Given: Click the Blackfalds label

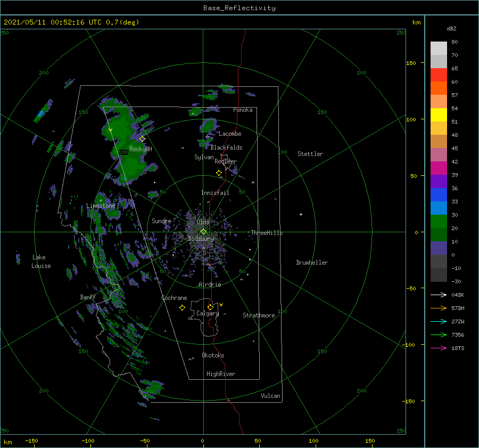Looking at the screenshot, I should 226,148.
